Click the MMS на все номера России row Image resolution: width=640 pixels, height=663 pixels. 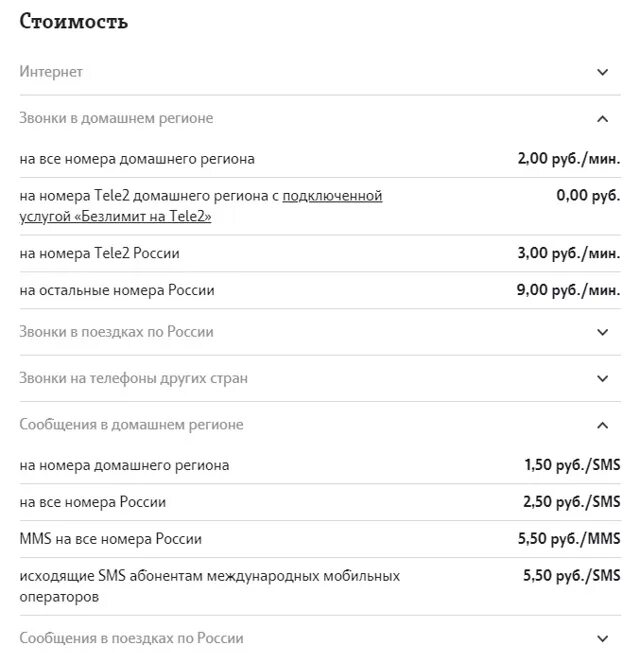pyautogui.click(x=110, y=539)
